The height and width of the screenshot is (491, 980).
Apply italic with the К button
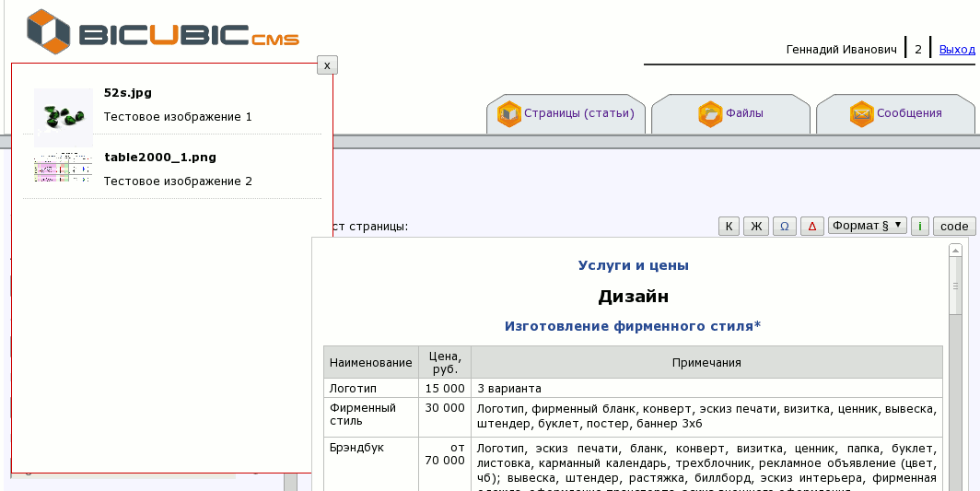point(729,227)
